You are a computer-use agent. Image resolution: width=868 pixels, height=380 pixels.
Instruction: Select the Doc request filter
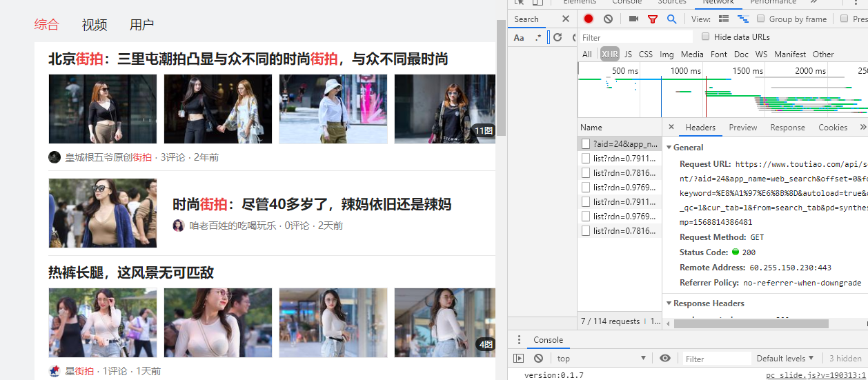click(x=741, y=54)
